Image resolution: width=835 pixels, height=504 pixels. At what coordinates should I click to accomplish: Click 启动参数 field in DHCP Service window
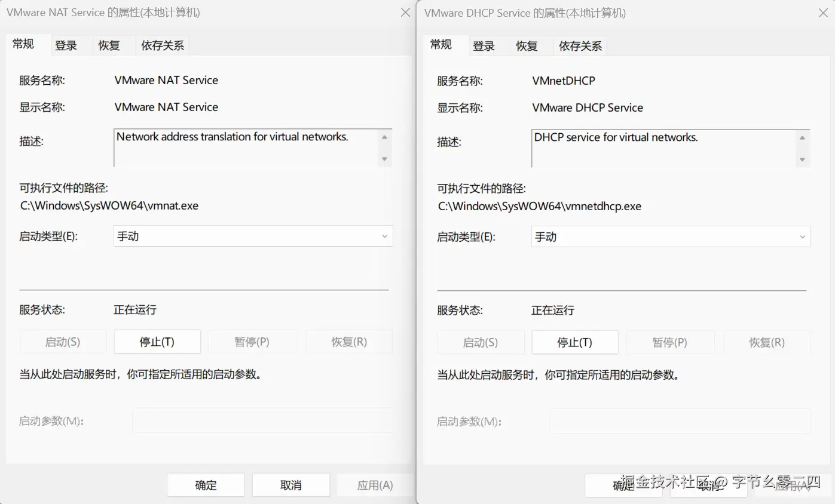click(x=680, y=421)
